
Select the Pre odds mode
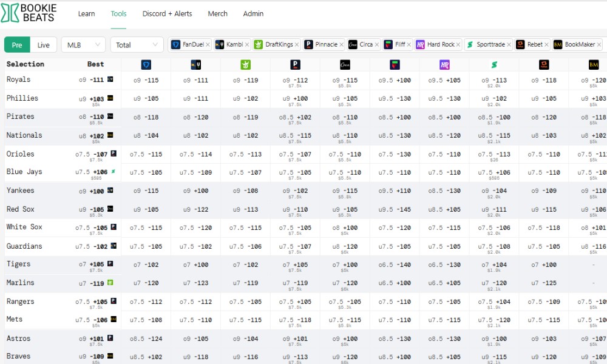coord(17,44)
